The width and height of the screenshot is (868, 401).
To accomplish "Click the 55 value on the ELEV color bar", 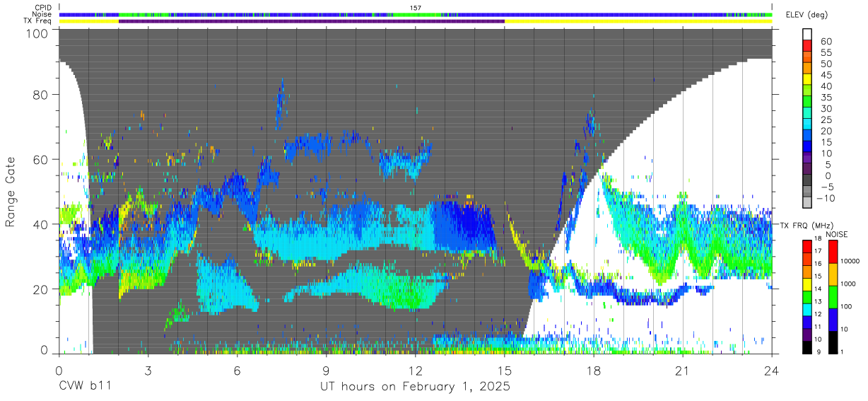I will point(826,53).
